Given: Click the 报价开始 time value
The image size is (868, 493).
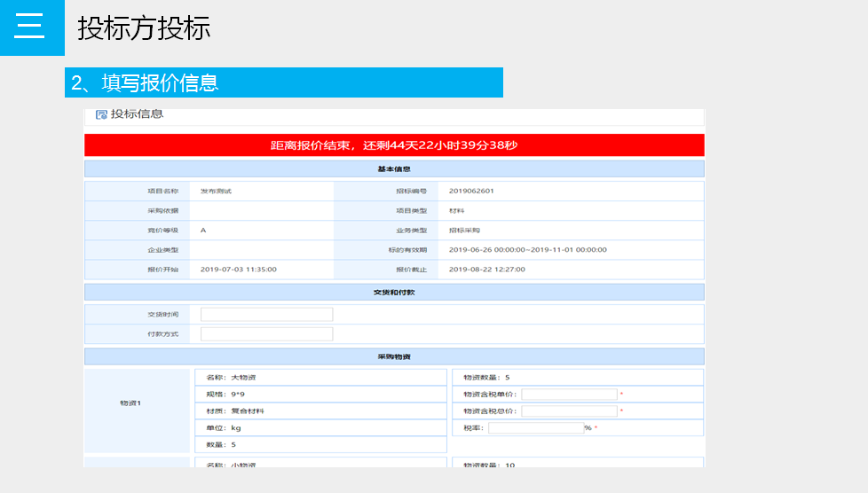Looking at the screenshot, I should click(238, 270).
